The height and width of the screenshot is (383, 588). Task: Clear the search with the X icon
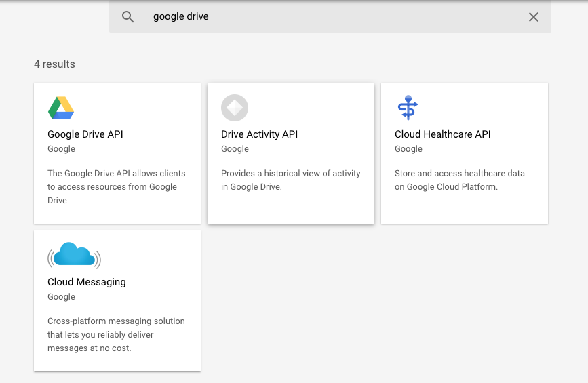[x=534, y=17]
